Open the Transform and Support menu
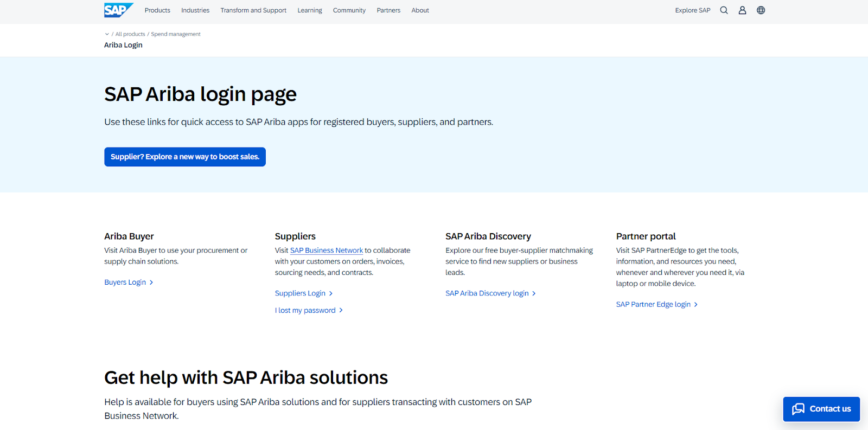This screenshot has height=430, width=868. click(x=253, y=10)
